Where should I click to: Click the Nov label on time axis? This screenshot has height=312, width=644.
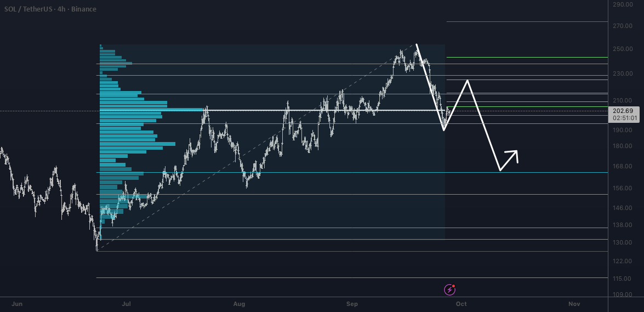point(574,304)
